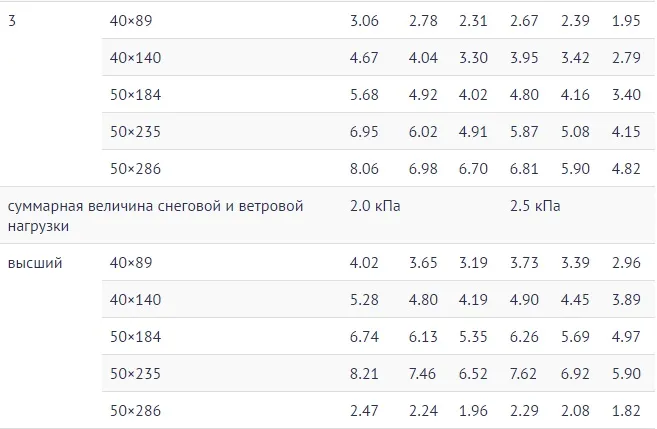Click the 40×89 size in grade 3
Screen dimensions: 657x429
click(131, 21)
